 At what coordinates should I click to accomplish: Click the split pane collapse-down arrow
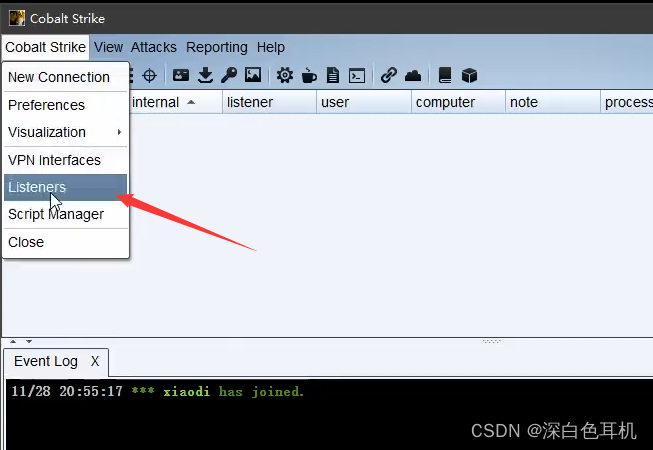(x=29, y=341)
